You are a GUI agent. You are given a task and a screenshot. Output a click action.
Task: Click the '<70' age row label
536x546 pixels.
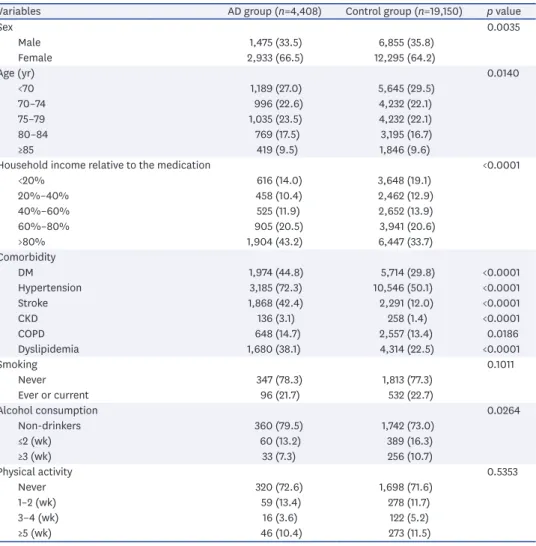pos(26,88)
